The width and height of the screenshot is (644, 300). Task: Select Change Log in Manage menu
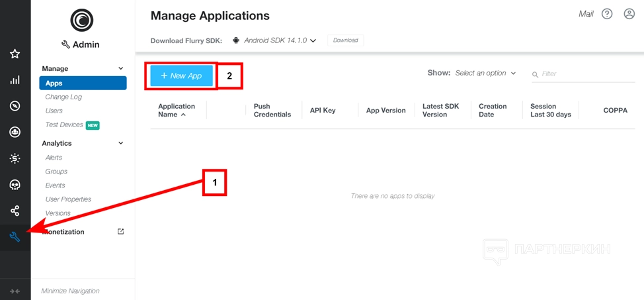point(63,97)
